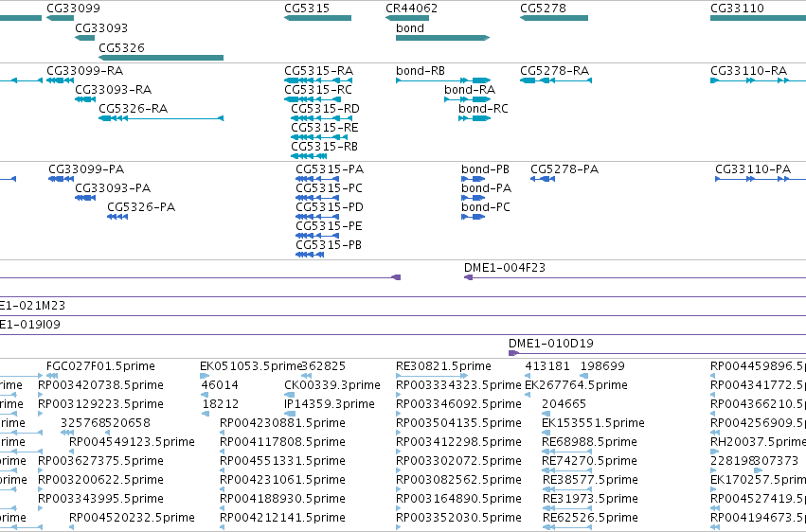Click the CG5315-RC transcript label
This screenshot has height=532, width=806.
click(x=318, y=90)
